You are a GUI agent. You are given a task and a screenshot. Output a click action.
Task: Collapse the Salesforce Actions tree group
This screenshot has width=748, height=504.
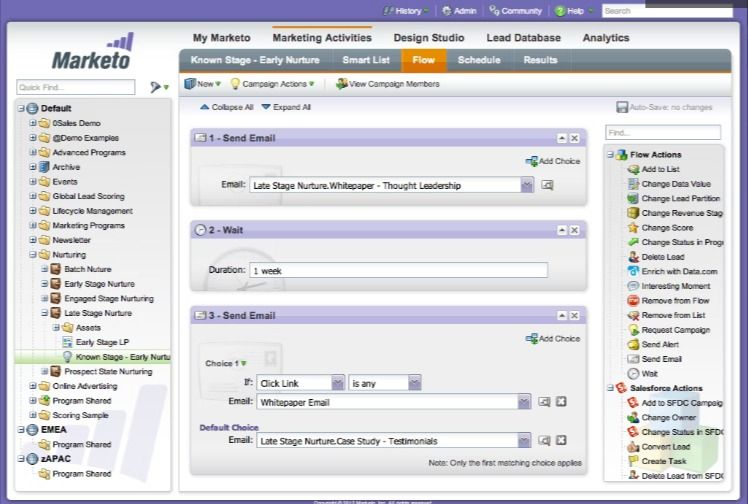tap(610, 388)
